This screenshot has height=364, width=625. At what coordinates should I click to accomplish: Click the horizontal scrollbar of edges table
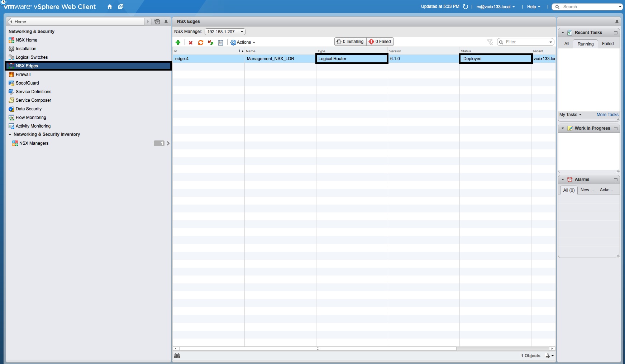click(x=318, y=349)
